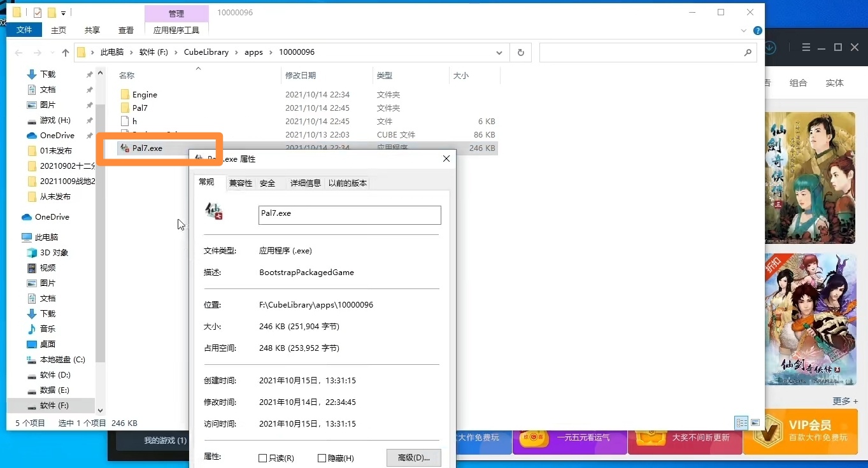
Task: Open pinned 文档 in Quick access sidebar
Action: tap(48, 89)
